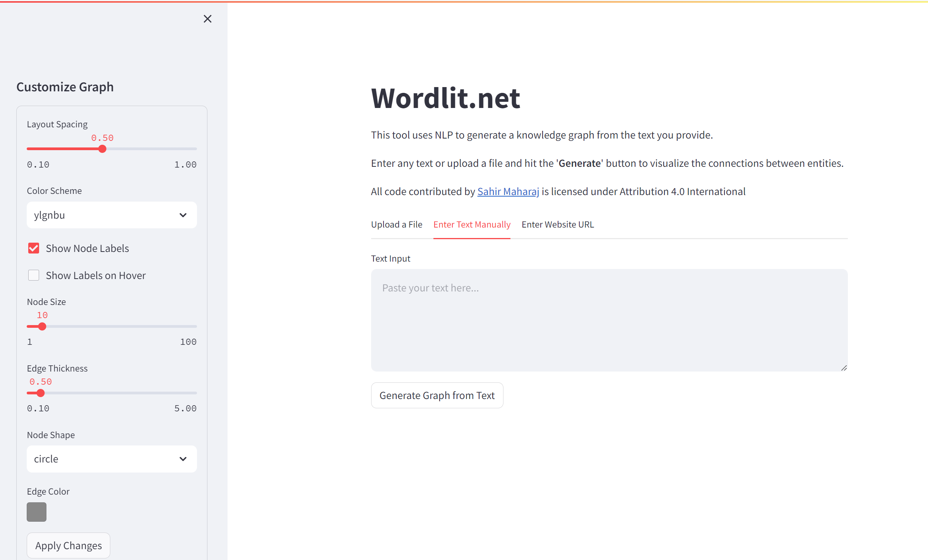Switch to the Upload a File tab

click(396, 224)
